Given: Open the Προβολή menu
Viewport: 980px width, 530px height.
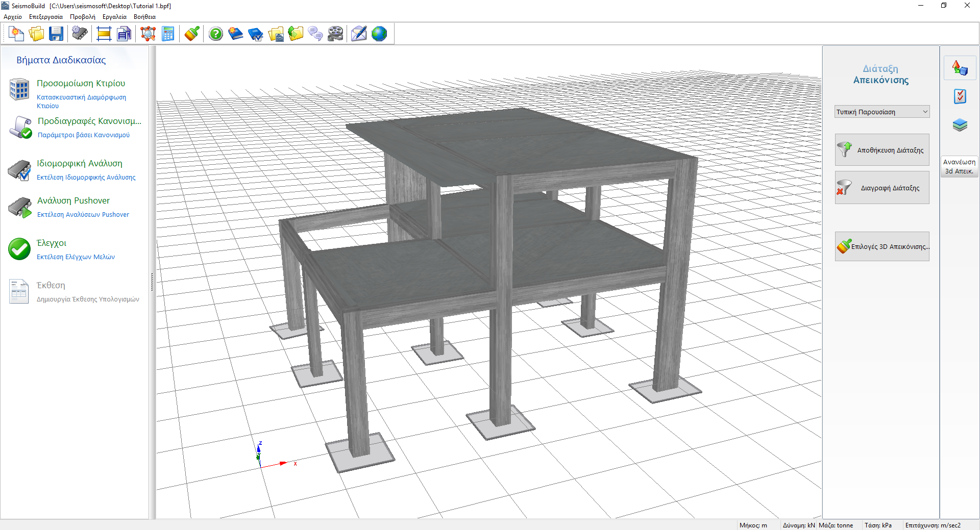Looking at the screenshot, I should [x=83, y=17].
